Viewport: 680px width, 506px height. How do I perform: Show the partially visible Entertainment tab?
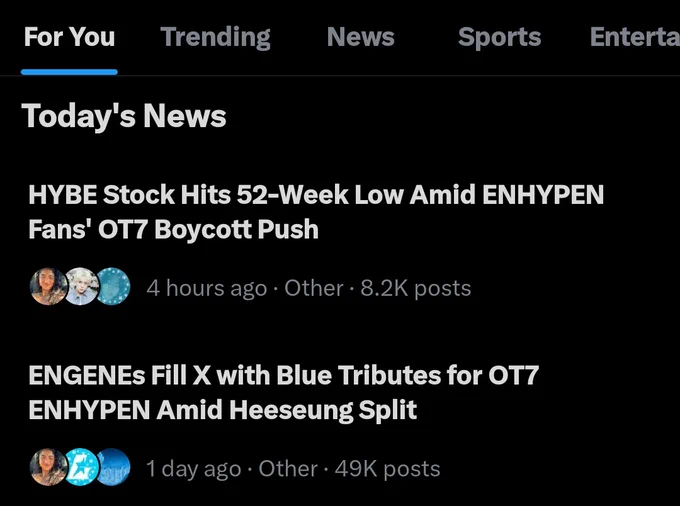click(x=635, y=37)
